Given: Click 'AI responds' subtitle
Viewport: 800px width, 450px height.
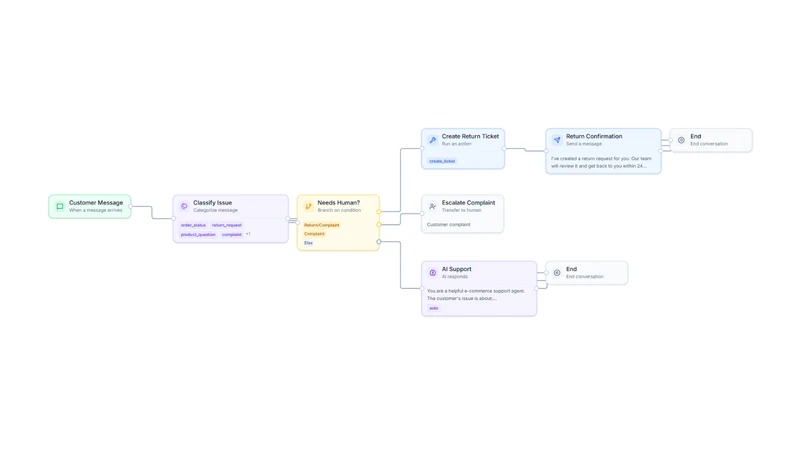Looking at the screenshot, I should 455,277.
